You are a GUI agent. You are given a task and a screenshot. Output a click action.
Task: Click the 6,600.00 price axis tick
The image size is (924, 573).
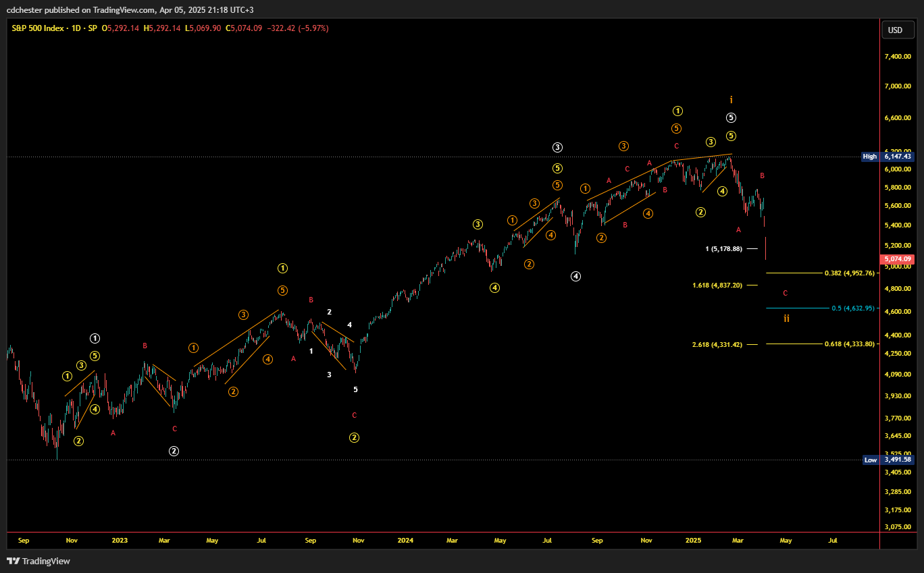coord(897,118)
